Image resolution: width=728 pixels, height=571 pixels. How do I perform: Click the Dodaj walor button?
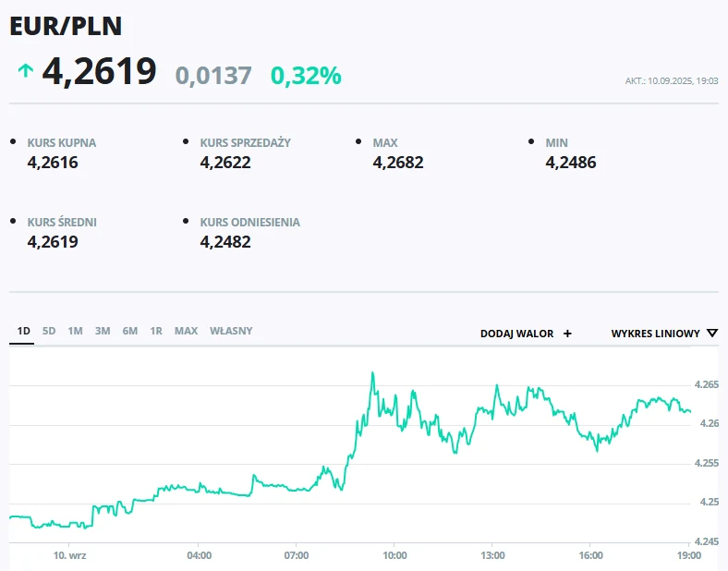(x=526, y=334)
